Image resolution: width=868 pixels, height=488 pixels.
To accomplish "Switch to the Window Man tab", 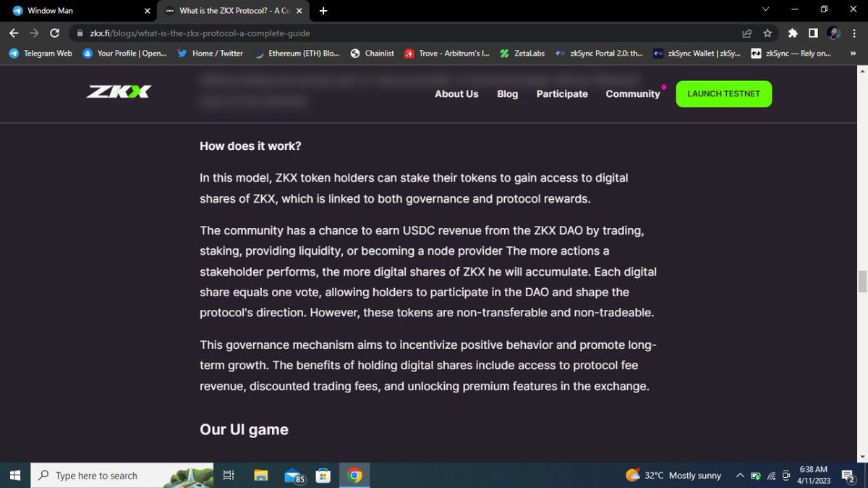I will [80, 11].
